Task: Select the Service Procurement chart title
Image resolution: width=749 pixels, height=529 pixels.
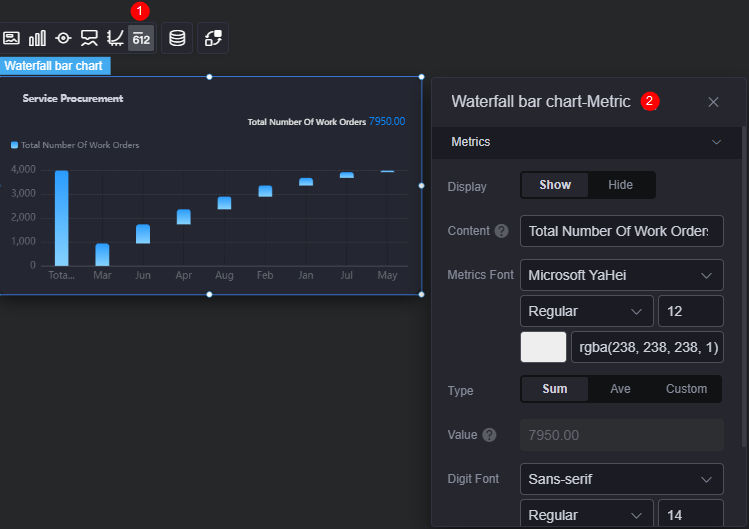Action: pyautogui.click(x=73, y=98)
